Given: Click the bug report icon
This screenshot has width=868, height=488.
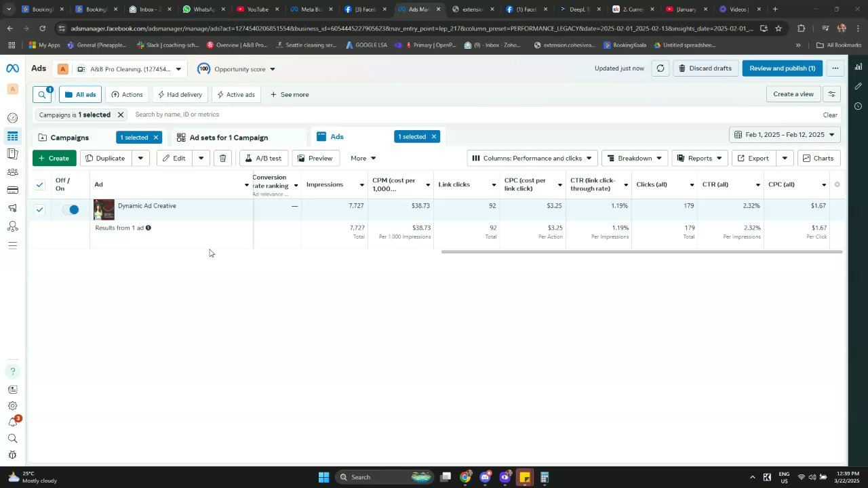Looking at the screenshot, I should pos(12,455).
